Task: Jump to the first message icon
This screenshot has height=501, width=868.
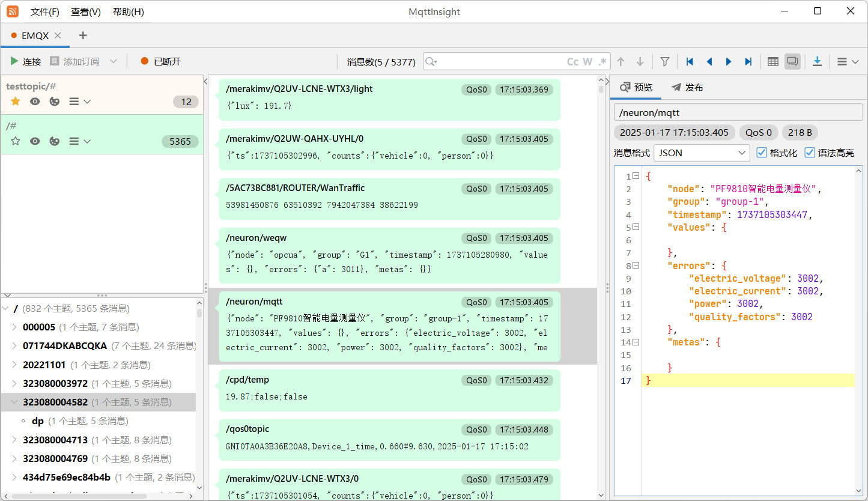Action: [x=690, y=61]
